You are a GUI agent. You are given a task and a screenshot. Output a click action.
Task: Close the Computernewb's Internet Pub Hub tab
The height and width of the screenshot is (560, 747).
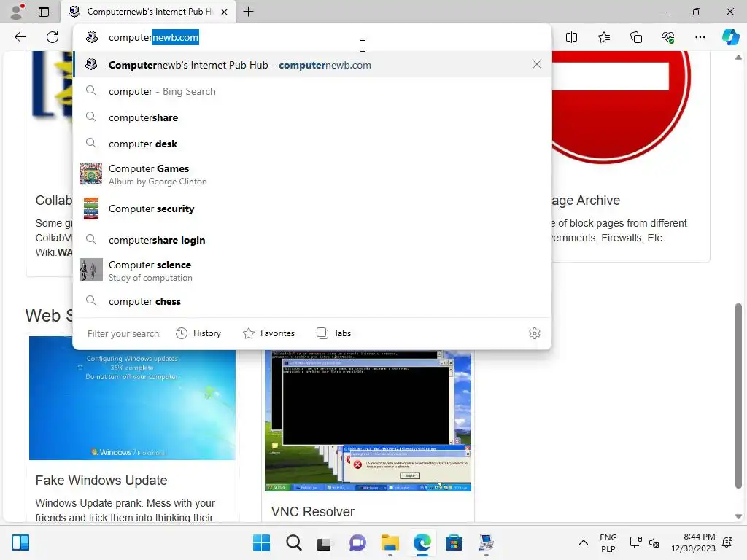pyautogui.click(x=225, y=12)
